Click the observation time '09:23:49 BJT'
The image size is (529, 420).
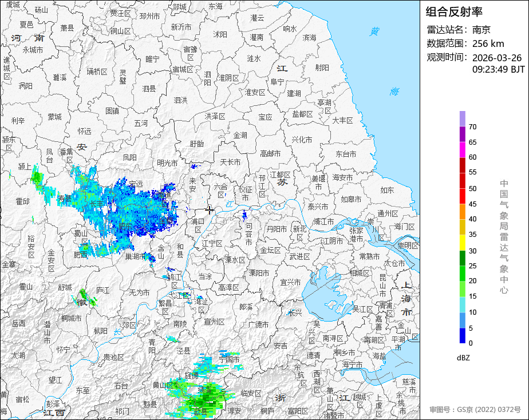498,69
